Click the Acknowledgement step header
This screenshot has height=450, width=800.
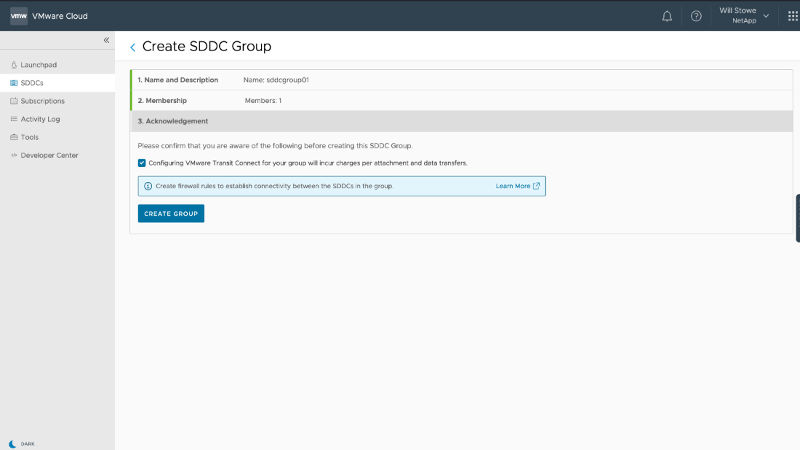click(x=174, y=121)
